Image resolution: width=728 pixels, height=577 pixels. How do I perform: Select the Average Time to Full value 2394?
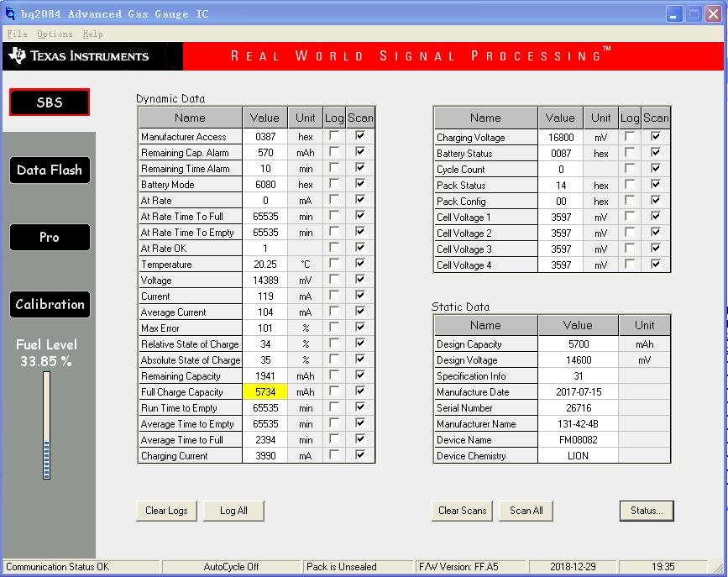click(265, 439)
